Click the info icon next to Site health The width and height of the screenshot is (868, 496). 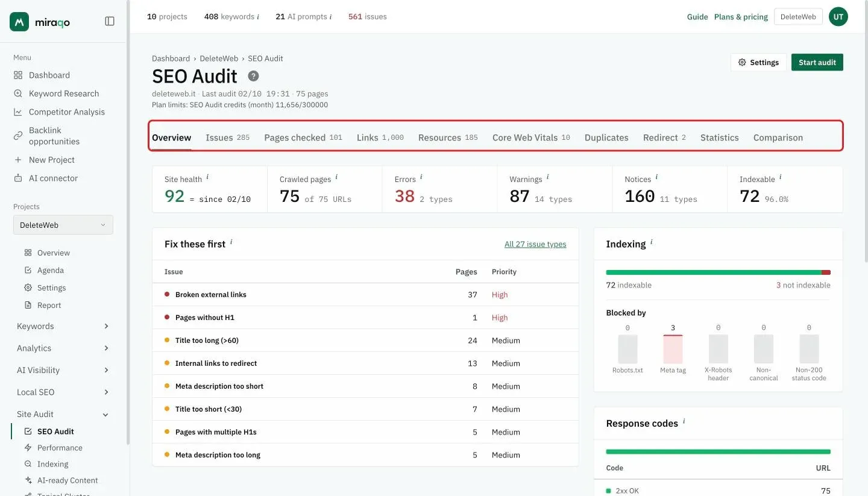click(207, 177)
